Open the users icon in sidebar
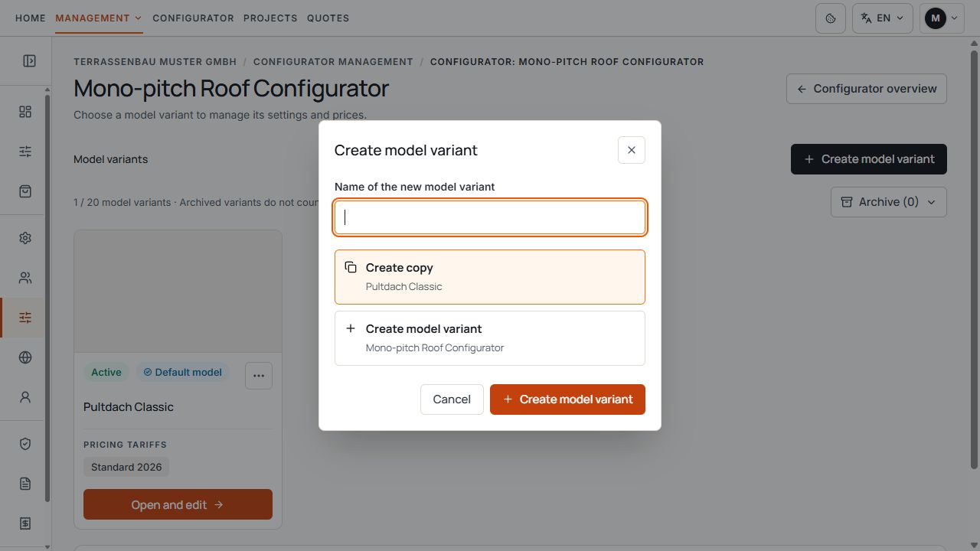The height and width of the screenshot is (551, 980). coord(25,278)
